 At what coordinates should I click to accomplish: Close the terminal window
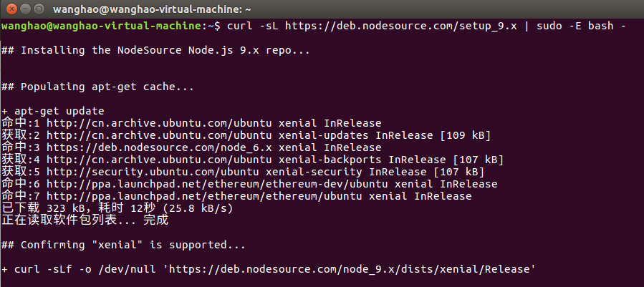tap(10, 9)
